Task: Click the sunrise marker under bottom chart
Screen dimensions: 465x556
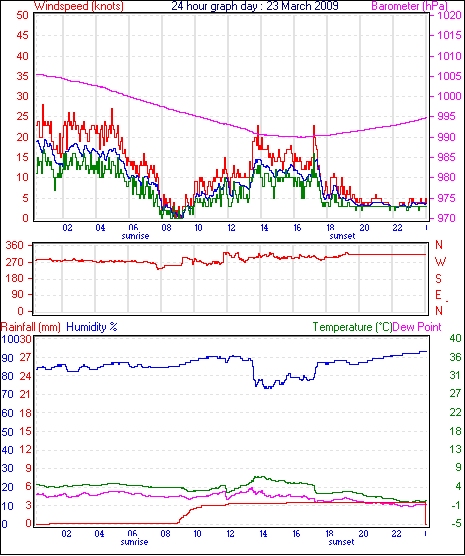Action: 134,542
